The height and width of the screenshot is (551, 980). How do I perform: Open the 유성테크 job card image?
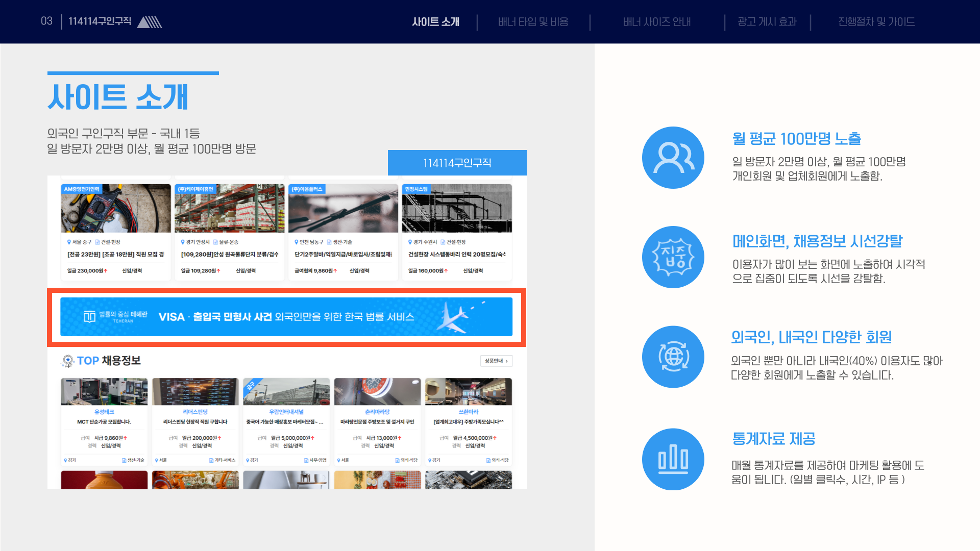click(104, 391)
